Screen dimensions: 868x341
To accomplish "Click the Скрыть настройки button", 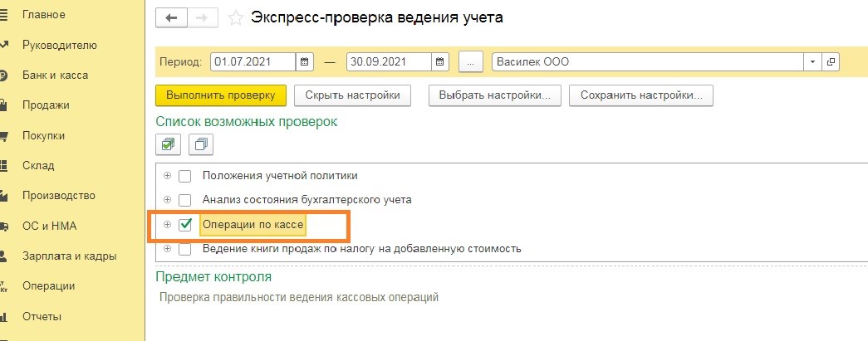I will pyautogui.click(x=353, y=95).
